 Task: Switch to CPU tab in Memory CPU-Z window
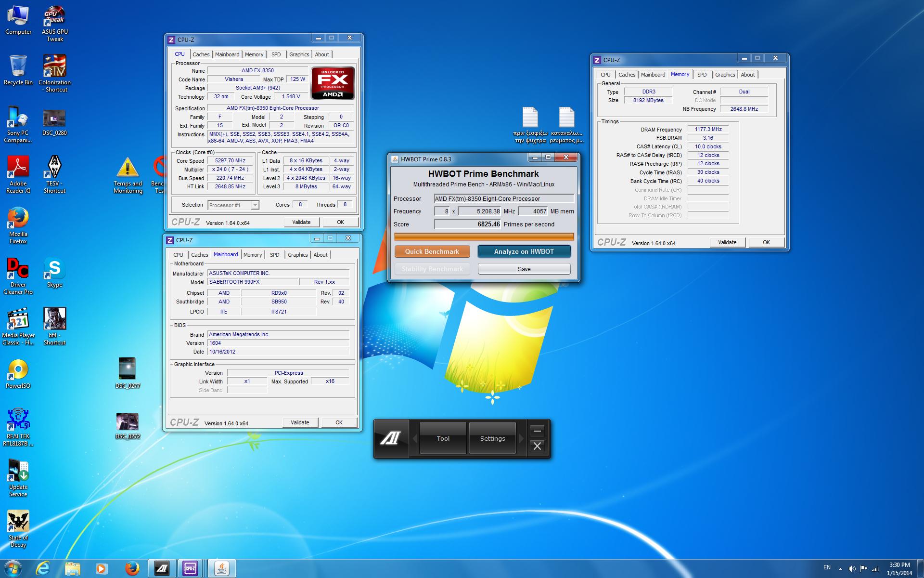pyautogui.click(x=605, y=75)
